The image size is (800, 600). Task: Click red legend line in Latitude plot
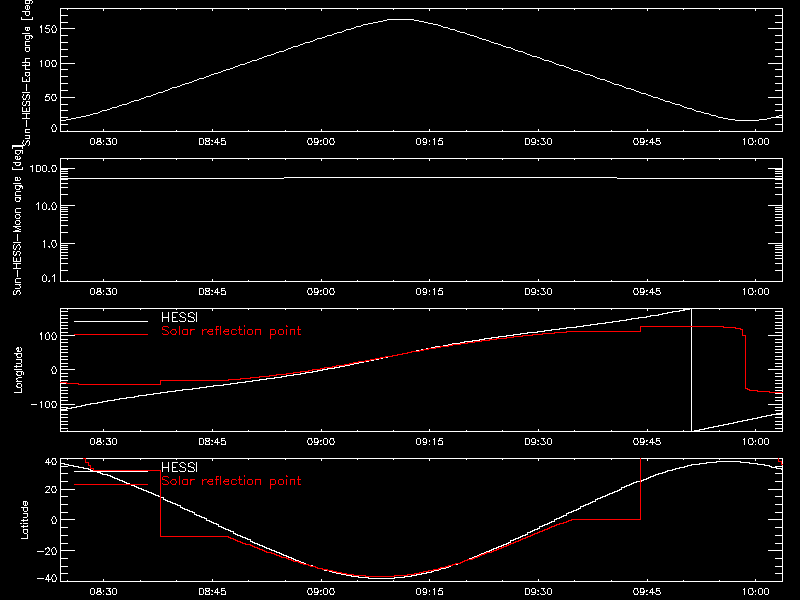111,485
